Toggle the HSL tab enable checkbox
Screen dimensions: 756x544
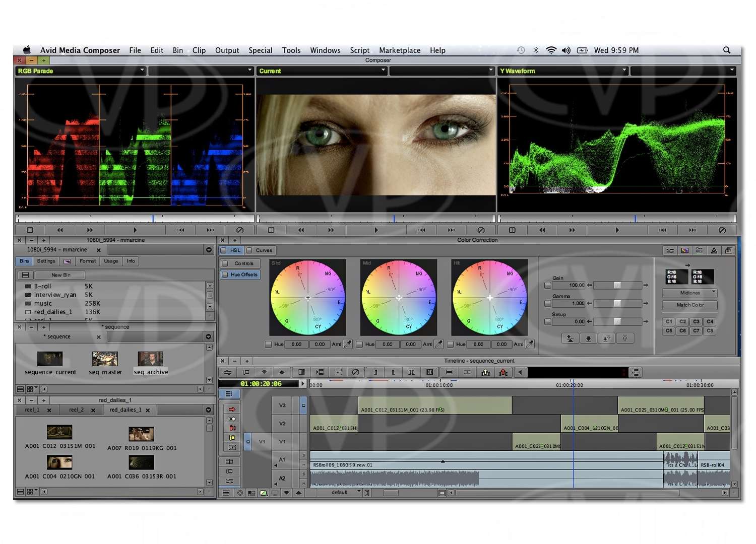[x=224, y=250]
